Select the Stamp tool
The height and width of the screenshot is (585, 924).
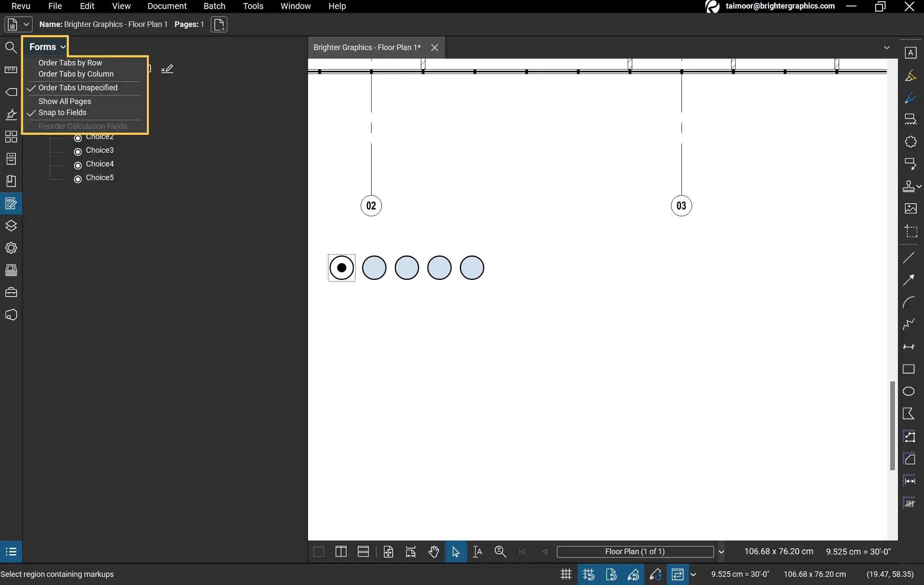point(909,186)
